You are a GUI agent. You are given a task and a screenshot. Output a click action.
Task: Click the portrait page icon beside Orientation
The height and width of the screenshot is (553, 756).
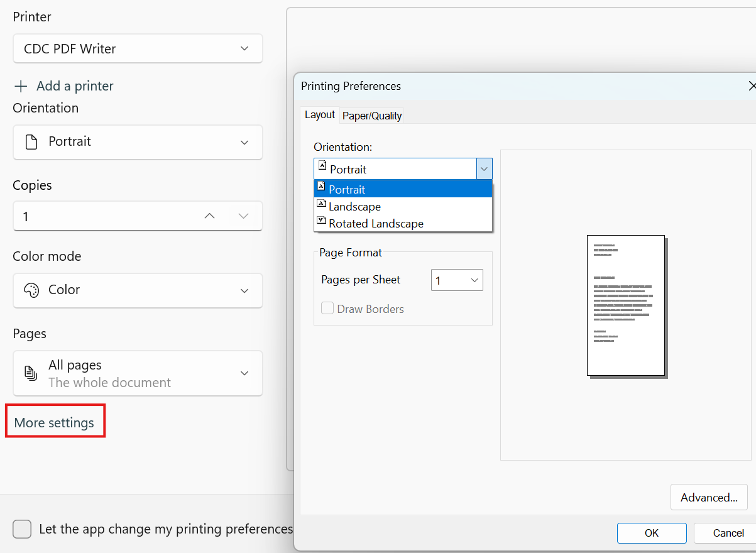coord(31,141)
